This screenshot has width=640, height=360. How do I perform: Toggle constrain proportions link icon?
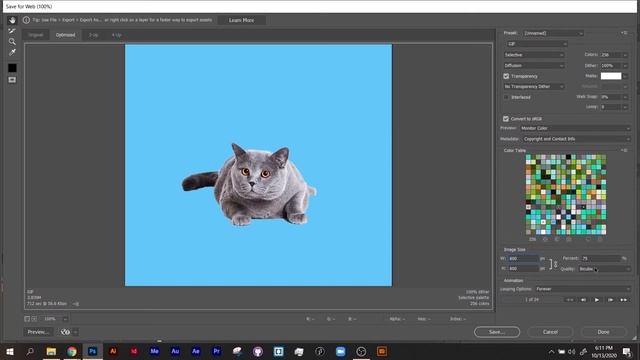pos(555,264)
